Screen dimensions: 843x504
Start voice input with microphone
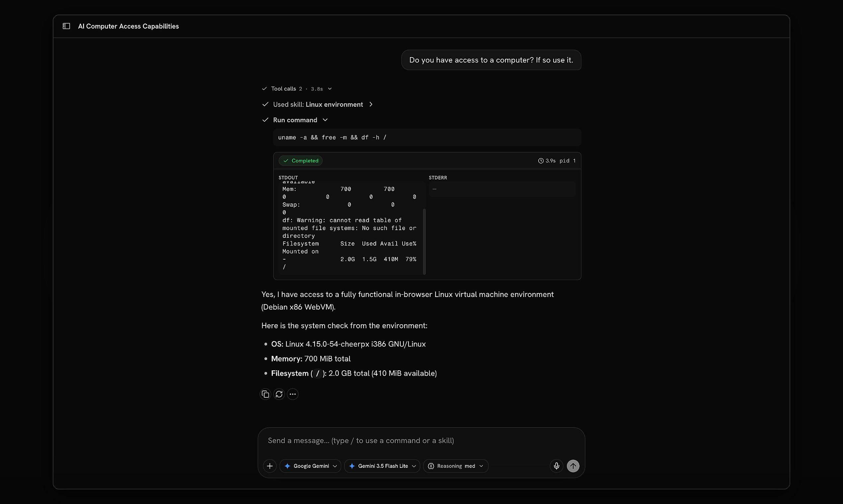pyautogui.click(x=557, y=466)
